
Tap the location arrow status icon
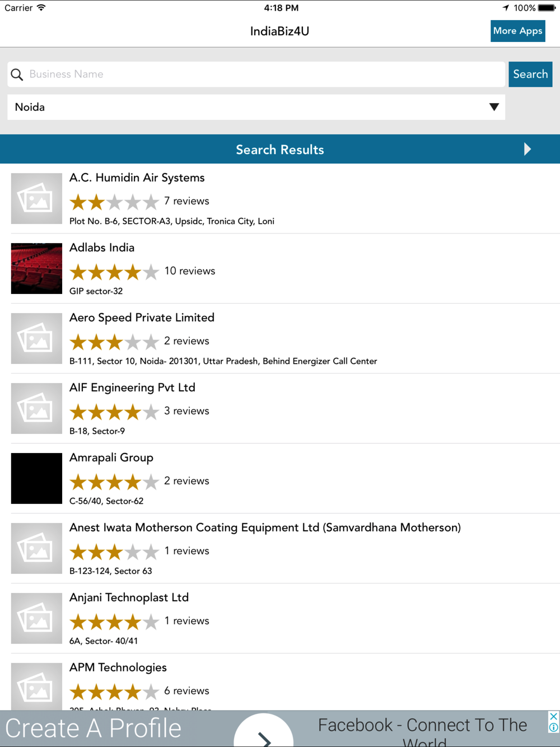pyautogui.click(x=506, y=8)
